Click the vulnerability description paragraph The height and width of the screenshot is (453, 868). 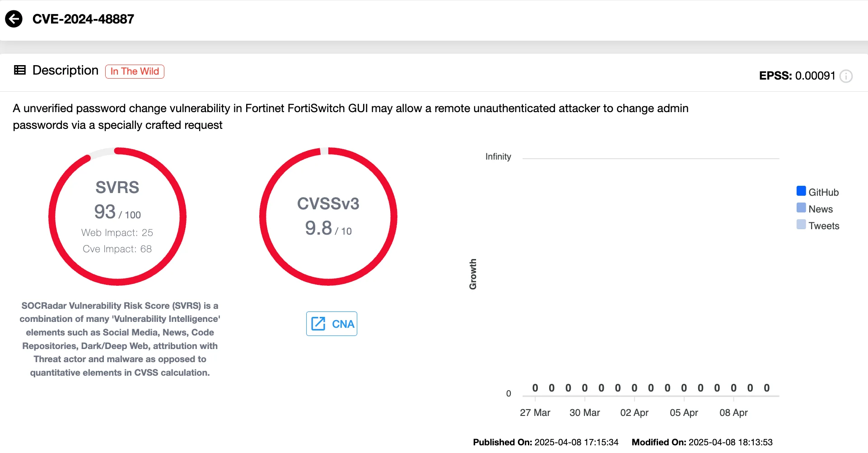pos(350,117)
